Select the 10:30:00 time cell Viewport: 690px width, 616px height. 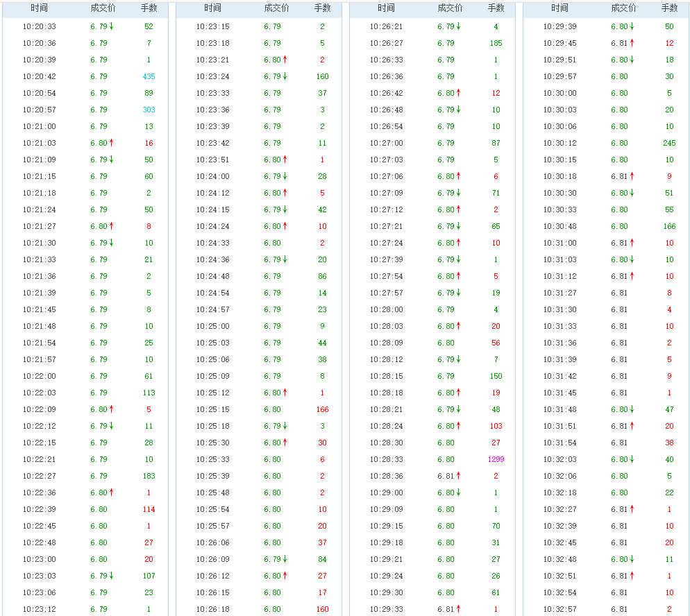[559, 93]
